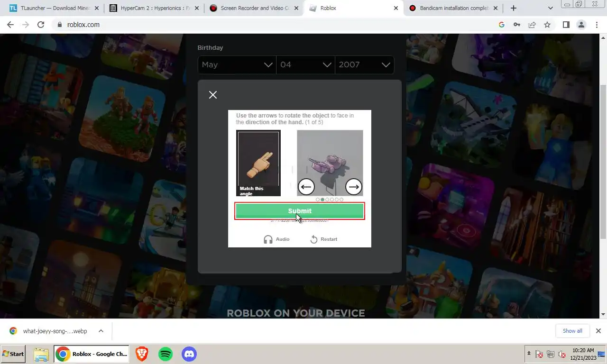Select the Roblox - Google Chrome taskbar button
This screenshot has height=364, width=607.
coord(91,354)
